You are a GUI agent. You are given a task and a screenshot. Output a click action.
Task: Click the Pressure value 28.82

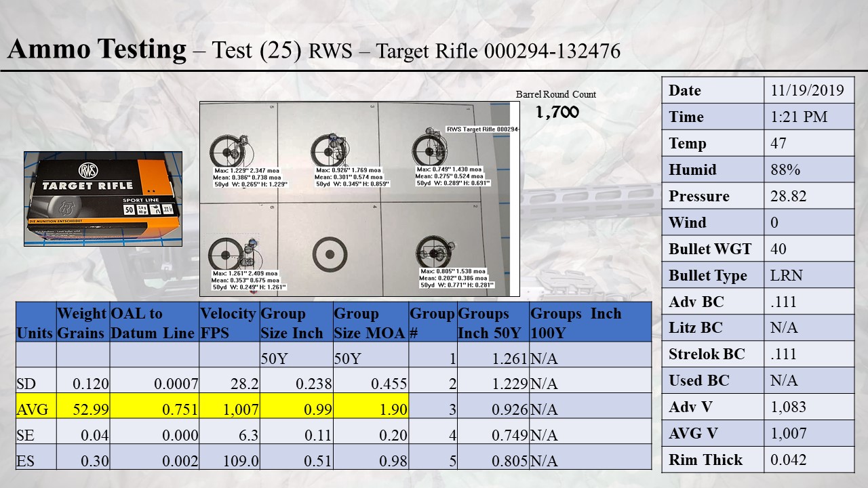(x=789, y=196)
